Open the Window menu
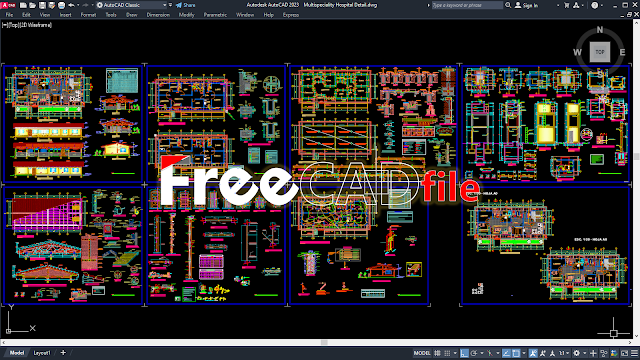Image resolution: width=640 pixels, height=360 pixels. tap(245, 15)
